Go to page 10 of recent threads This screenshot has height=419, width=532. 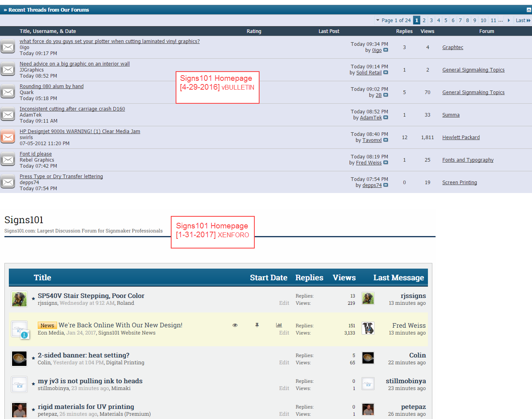click(483, 20)
